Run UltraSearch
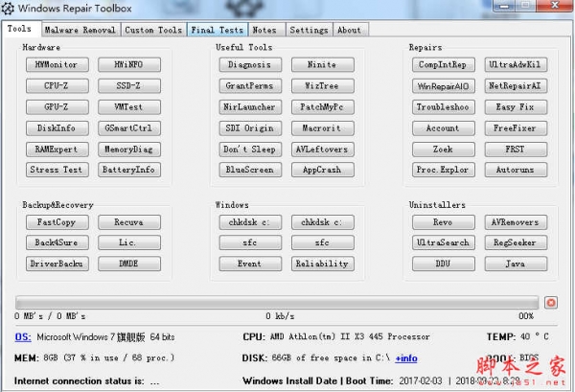The image size is (575, 392). [x=444, y=242]
